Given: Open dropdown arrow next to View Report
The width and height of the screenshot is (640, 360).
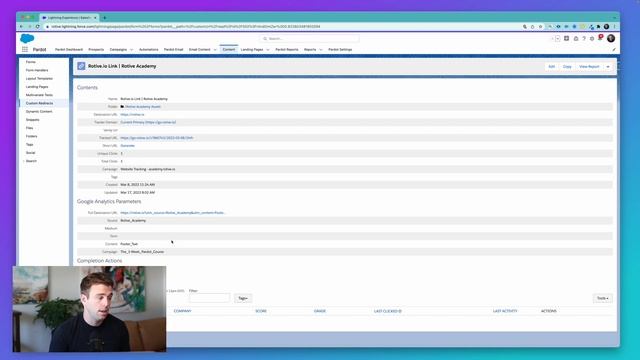Looking at the screenshot, I should [x=608, y=67].
